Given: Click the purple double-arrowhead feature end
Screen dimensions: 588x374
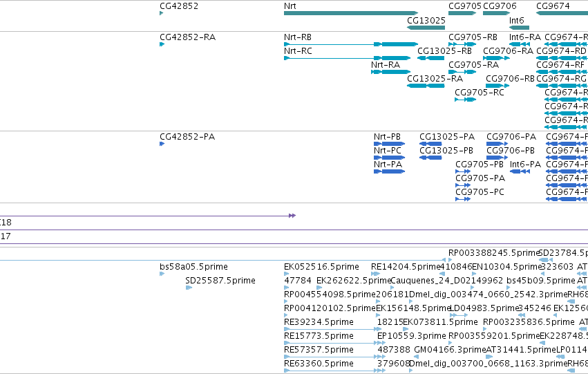Looking at the screenshot, I should click(x=292, y=216).
